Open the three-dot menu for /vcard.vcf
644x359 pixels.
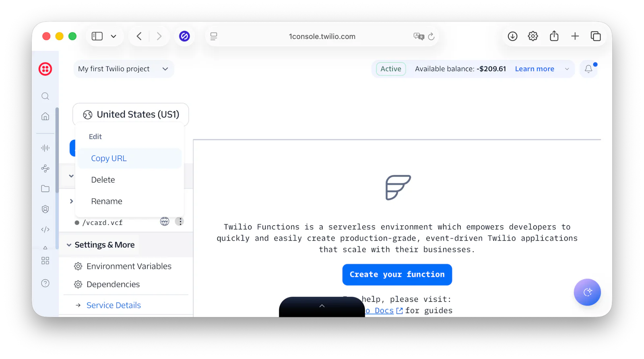pyautogui.click(x=180, y=222)
